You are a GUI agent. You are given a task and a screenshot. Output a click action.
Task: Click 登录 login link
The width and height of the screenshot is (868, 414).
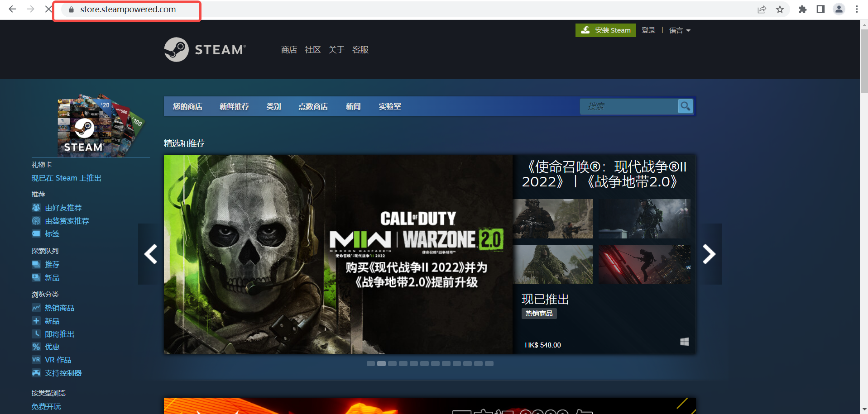click(648, 30)
